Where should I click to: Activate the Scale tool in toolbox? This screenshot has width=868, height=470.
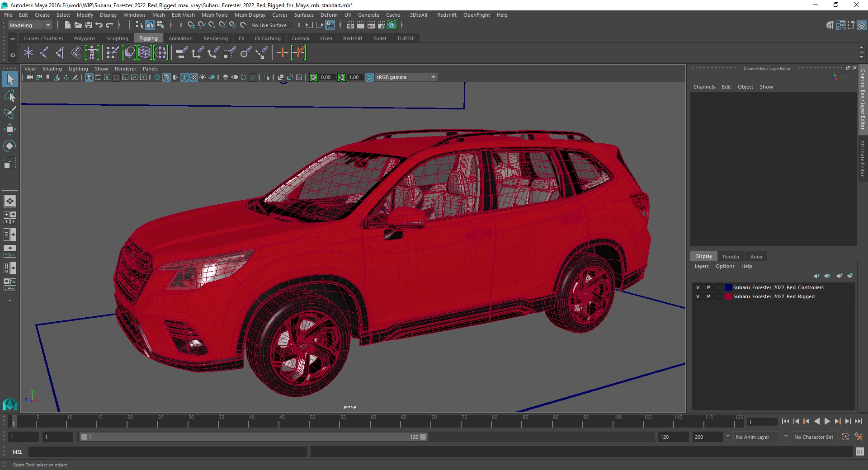10,163
